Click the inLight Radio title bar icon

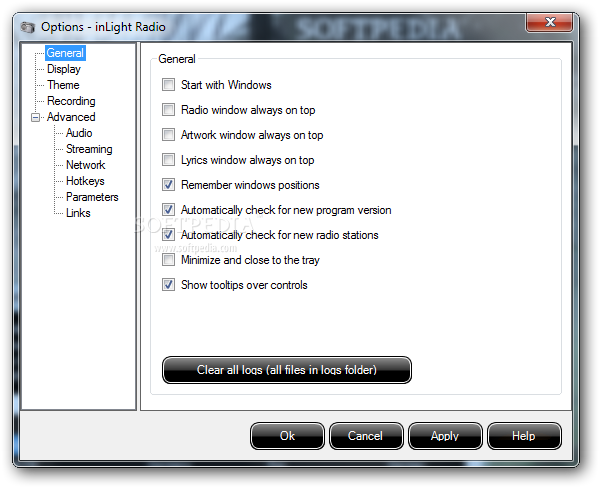pyautogui.click(x=27, y=27)
